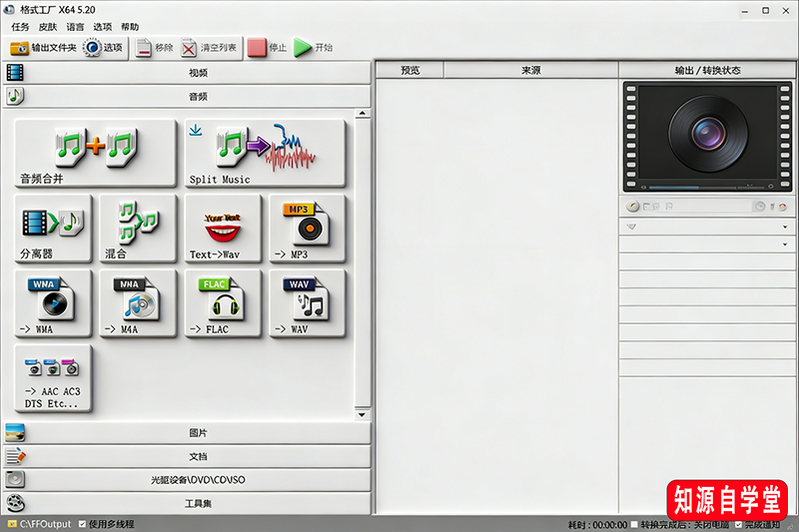Expand the 图片 category section
Screen dimensions: 799x532
tap(198, 433)
